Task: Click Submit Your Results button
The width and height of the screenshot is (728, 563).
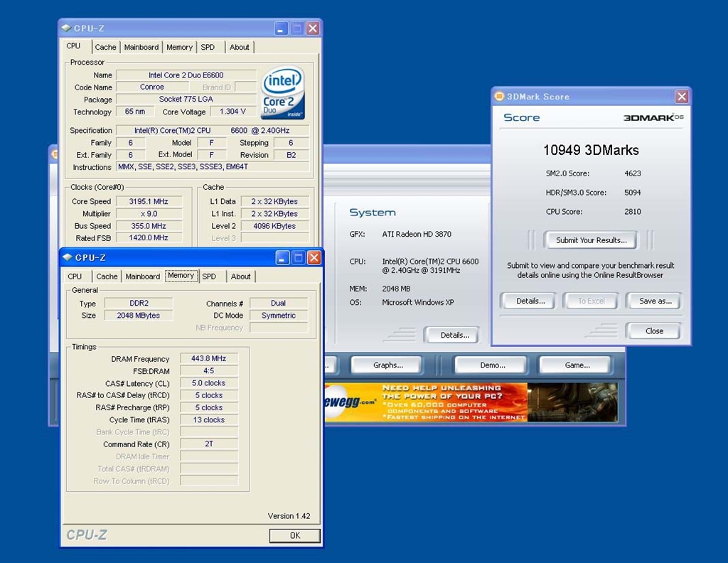Action: click(591, 240)
